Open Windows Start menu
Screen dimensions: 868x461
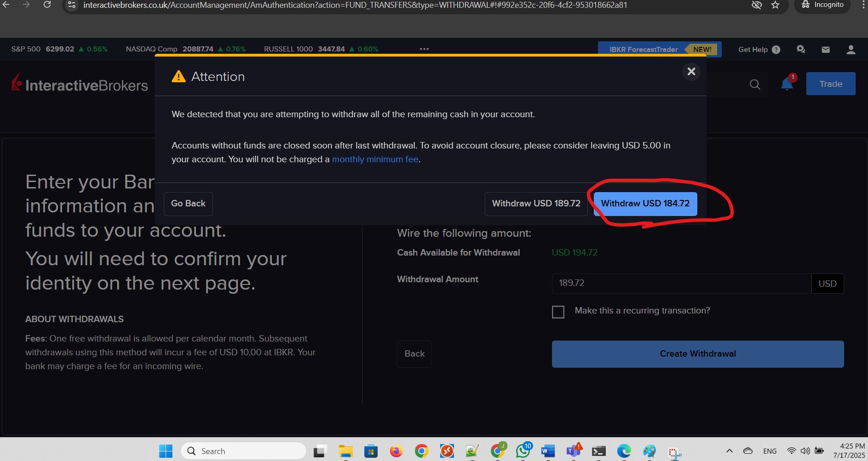166,451
